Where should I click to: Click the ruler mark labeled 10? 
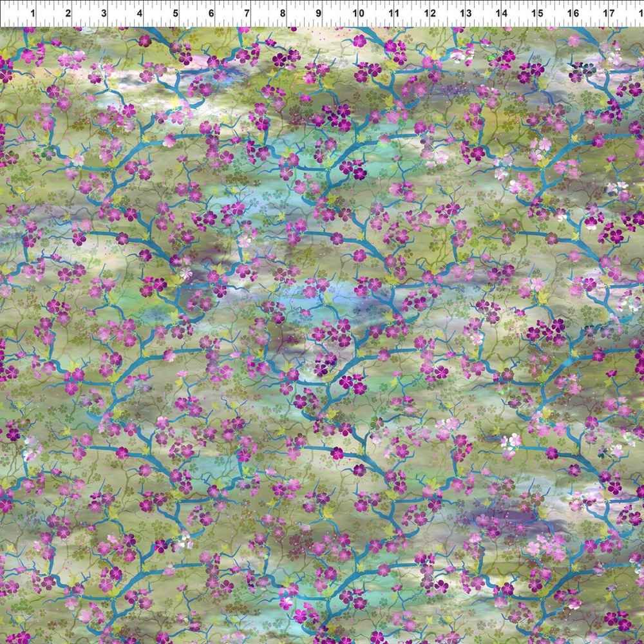click(x=359, y=13)
